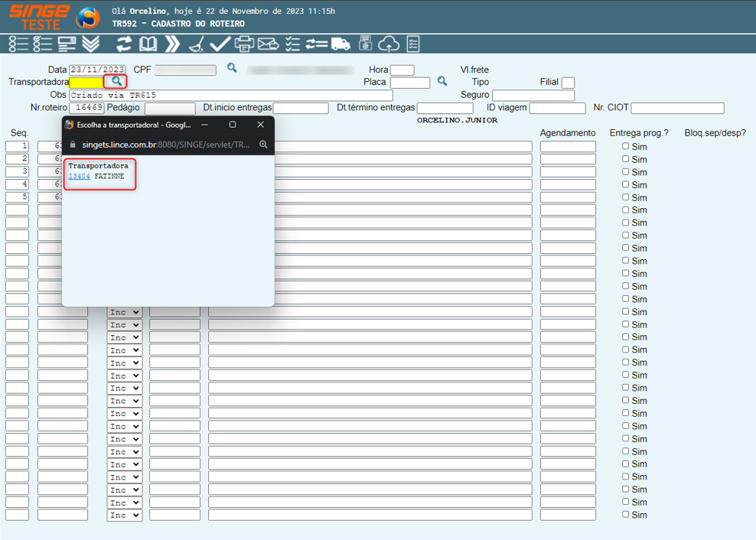Click the magnifier next to Placa field

pos(442,81)
